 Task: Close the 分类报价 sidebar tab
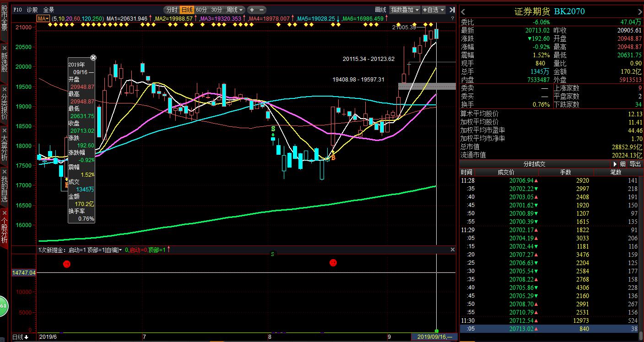point(4,89)
